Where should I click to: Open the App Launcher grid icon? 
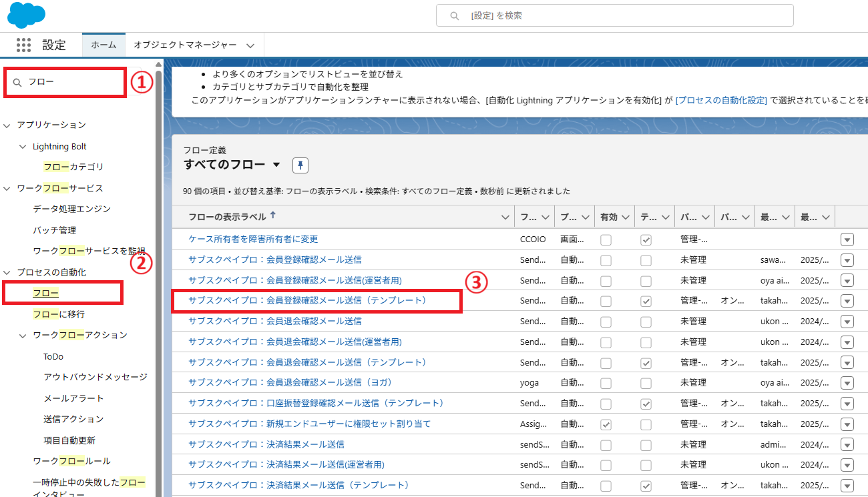tap(23, 45)
